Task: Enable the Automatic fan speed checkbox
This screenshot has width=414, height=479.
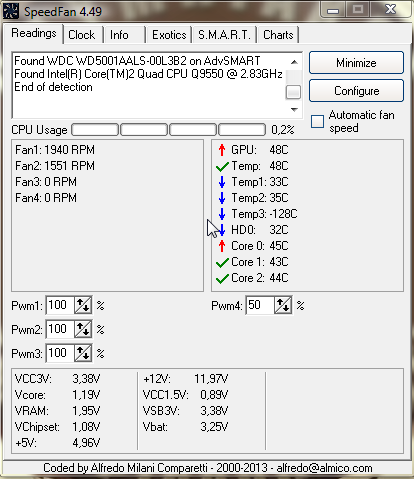Action: coord(317,122)
